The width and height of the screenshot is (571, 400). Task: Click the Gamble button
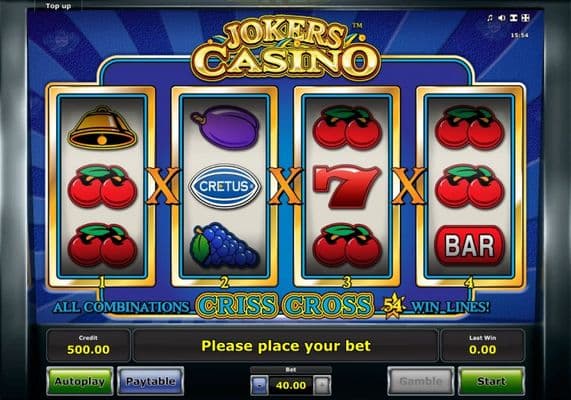(421, 381)
